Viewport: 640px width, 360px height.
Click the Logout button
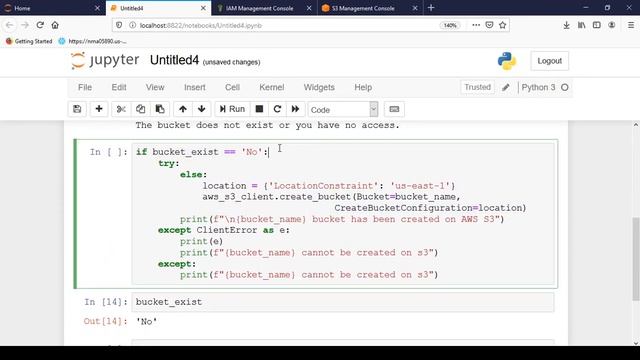tap(549, 61)
